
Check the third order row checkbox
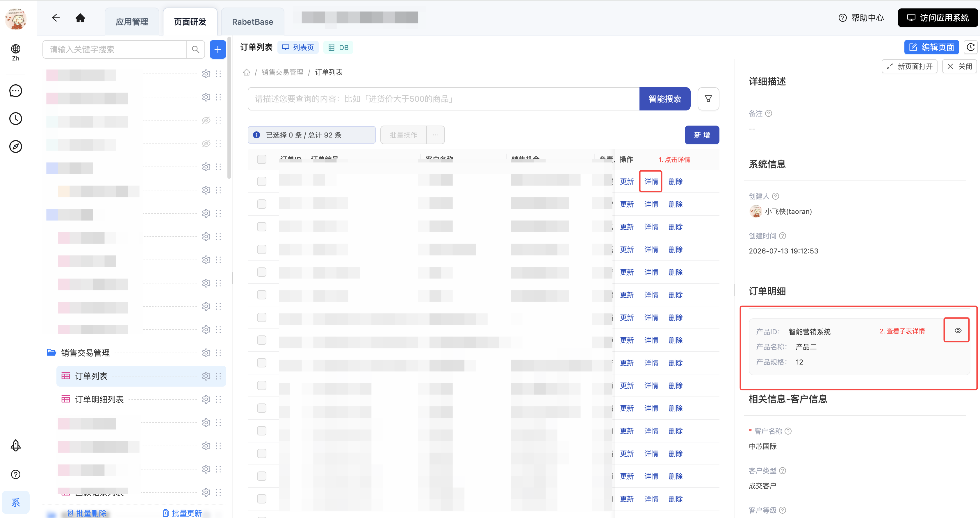(262, 227)
